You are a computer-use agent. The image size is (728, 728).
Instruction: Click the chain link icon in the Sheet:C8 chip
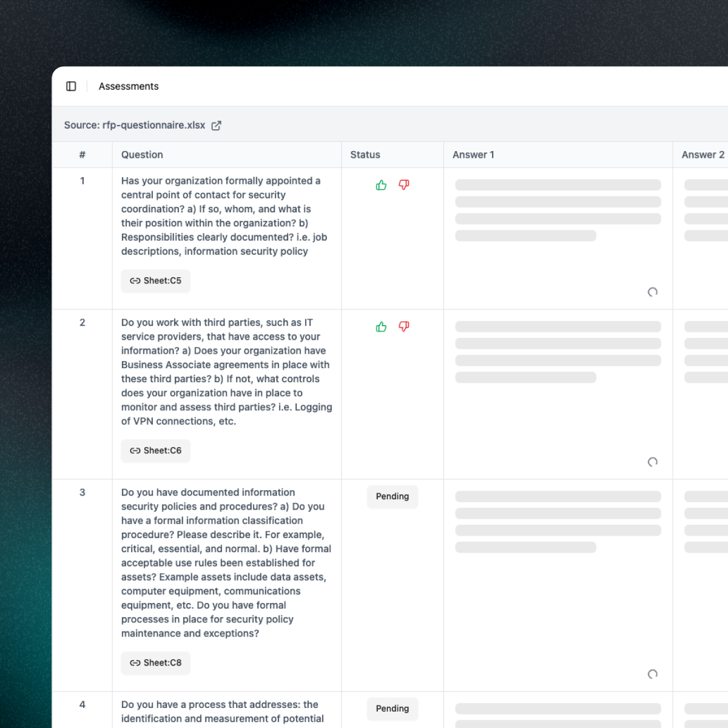[x=135, y=663]
